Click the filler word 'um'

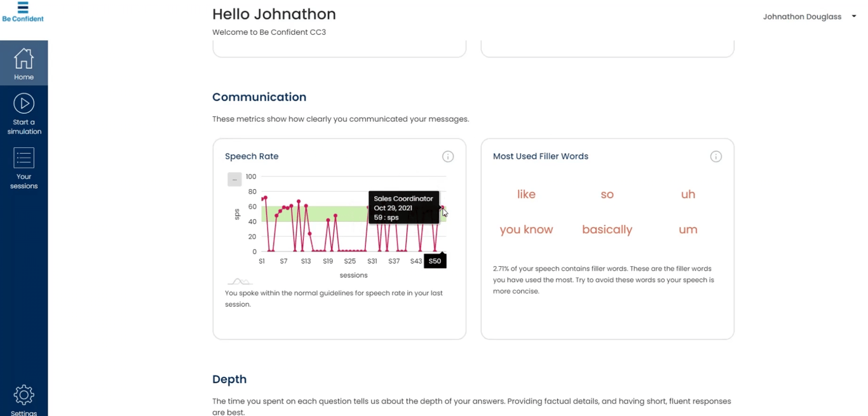pyautogui.click(x=688, y=230)
